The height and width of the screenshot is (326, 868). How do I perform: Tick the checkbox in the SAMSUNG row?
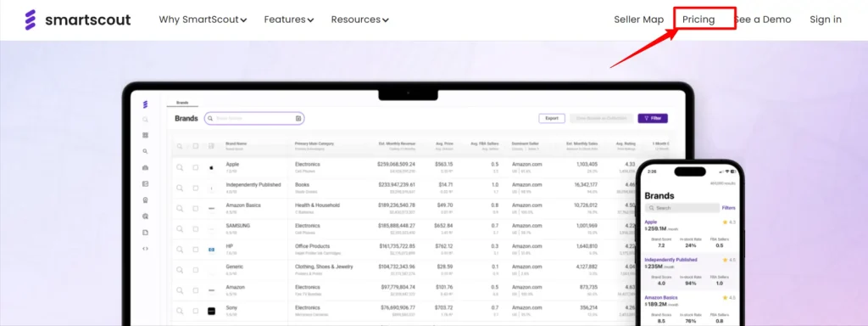coord(196,229)
